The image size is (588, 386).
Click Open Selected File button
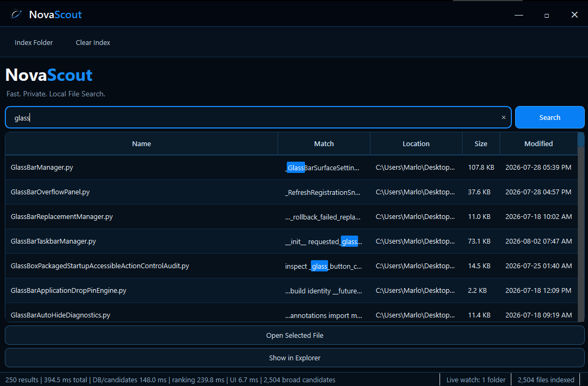295,336
